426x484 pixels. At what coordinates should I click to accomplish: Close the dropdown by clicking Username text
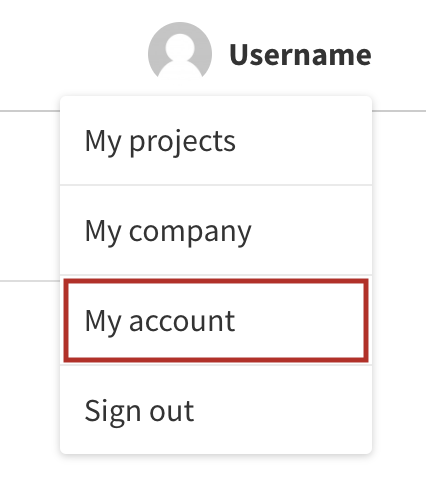(x=300, y=55)
